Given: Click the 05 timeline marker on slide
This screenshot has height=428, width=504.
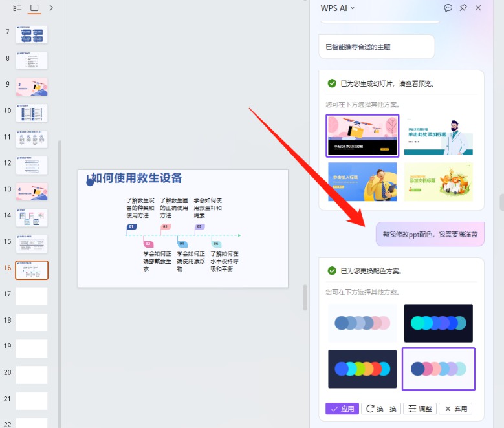Looking at the screenshot, I should pos(199,227).
